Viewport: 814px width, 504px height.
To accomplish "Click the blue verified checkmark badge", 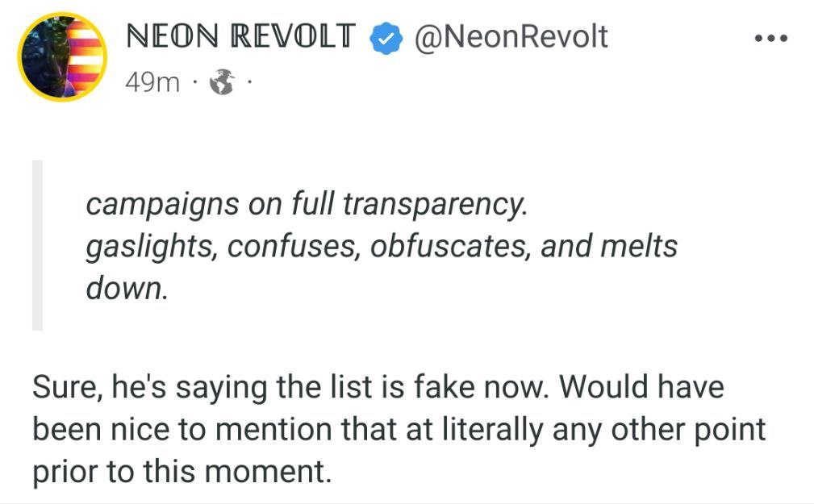I will pyautogui.click(x=386, y=39).
